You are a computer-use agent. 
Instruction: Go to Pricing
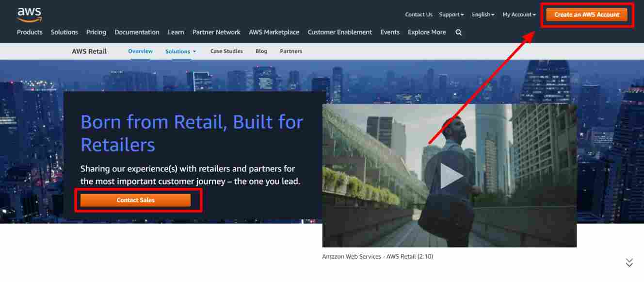point(96,32)
